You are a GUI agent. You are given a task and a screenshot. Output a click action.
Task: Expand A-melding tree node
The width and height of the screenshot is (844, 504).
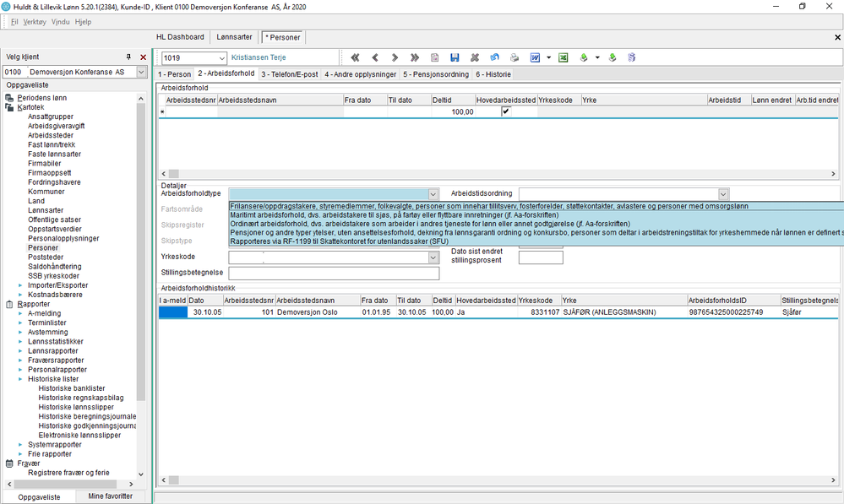20,313
